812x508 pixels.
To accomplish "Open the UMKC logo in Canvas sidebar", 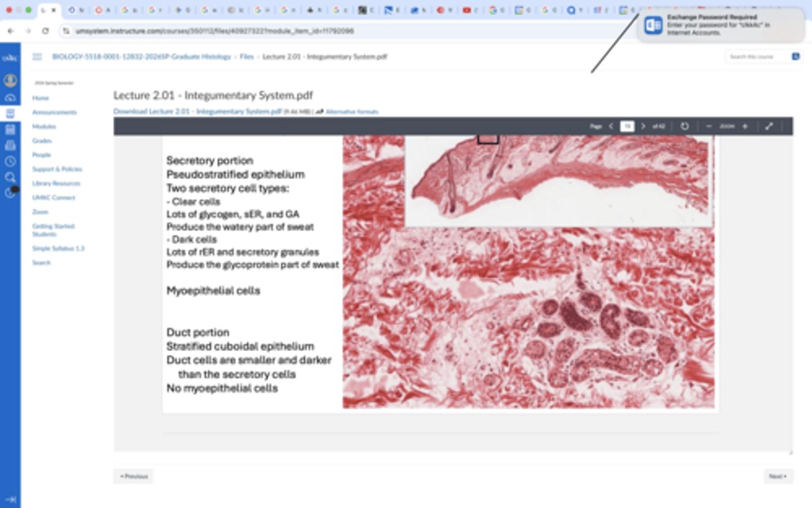I will pyautogui.click(x=10, y=58).
